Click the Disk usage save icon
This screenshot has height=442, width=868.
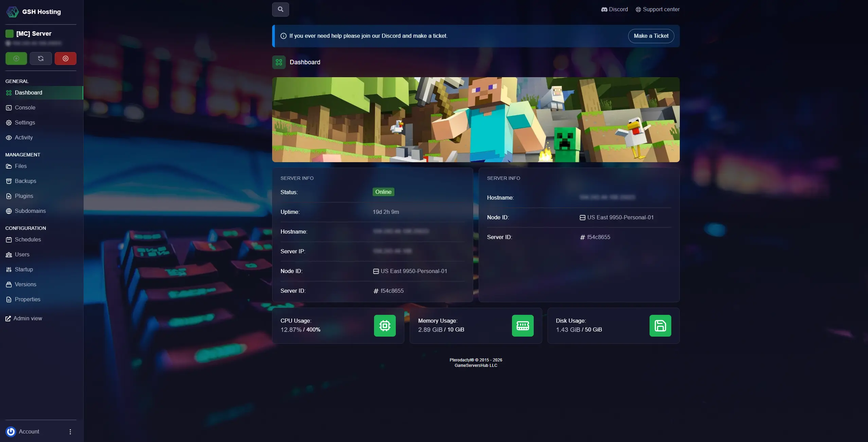[x=660, y=325]
